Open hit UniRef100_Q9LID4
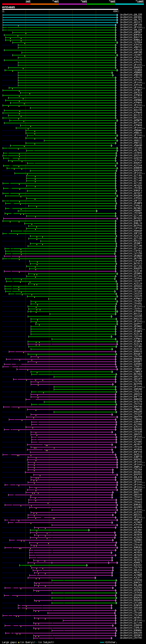Image resolution: width=146 pixels, height=644 pixels. click(x=131, y=30)
